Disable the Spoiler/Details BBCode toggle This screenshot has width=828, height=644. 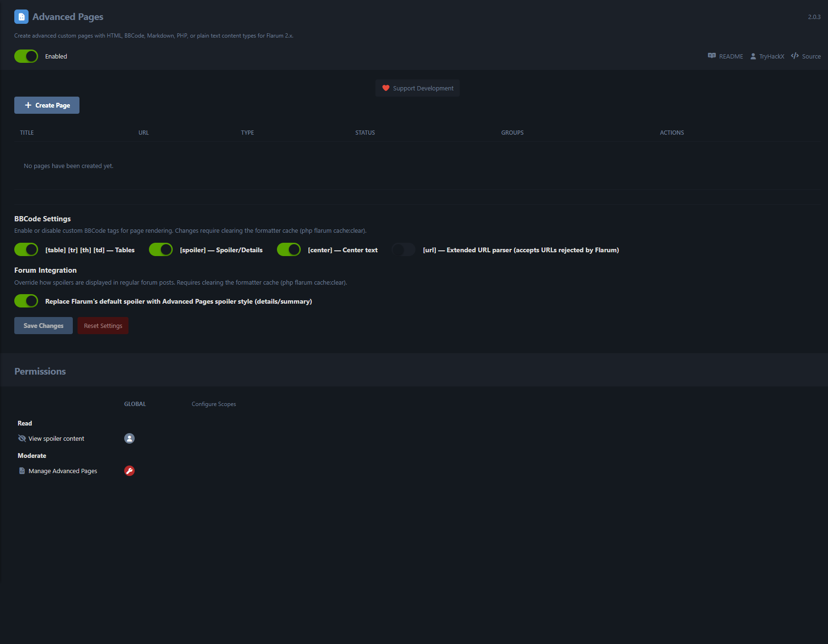coord(161,249)
